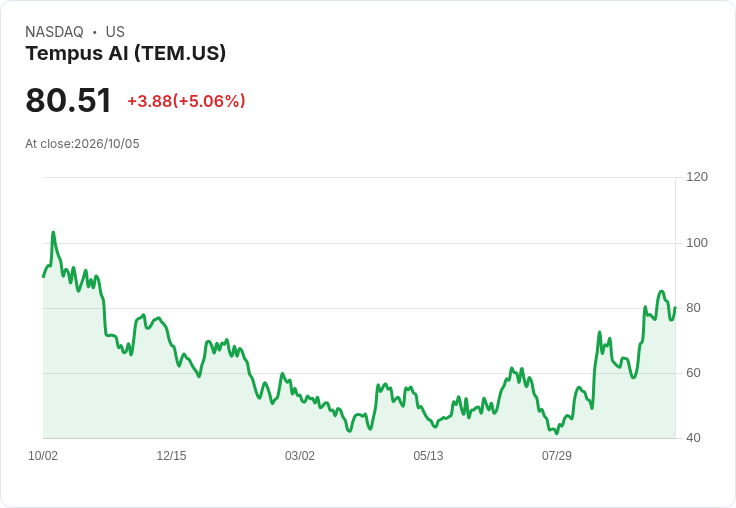The height and width of the screenshot is (508, 736).
Task: Click the 80 y-axis price label
Action: [693, 308]
